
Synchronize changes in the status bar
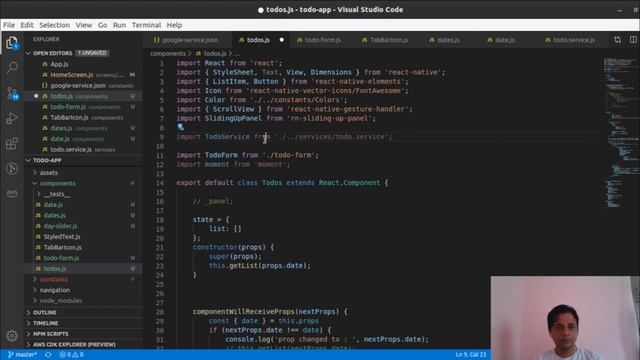tap(48, 355)
